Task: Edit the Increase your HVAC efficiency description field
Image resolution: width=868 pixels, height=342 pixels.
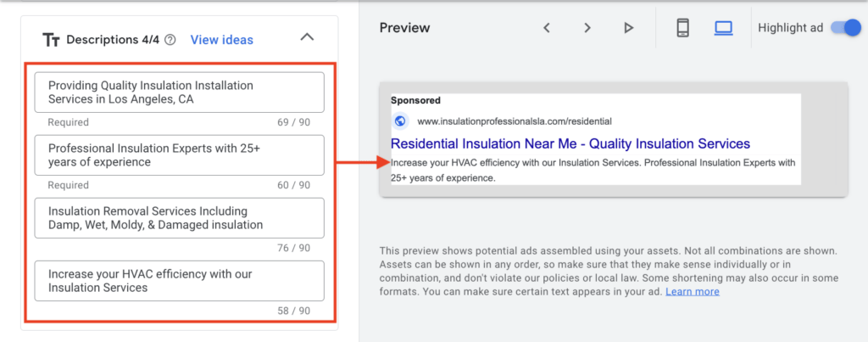Action: click(x=180, y=280)
